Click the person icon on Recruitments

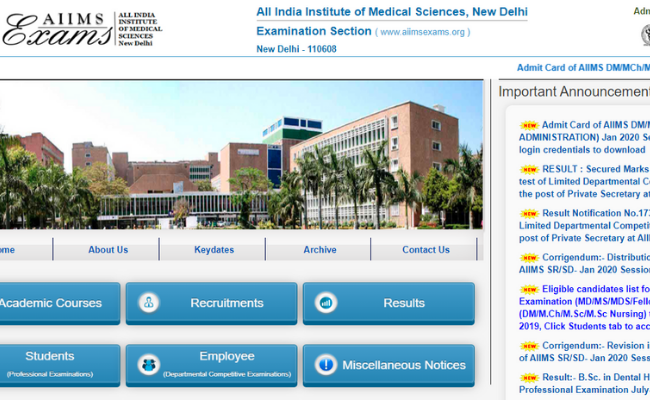[149, 303]
